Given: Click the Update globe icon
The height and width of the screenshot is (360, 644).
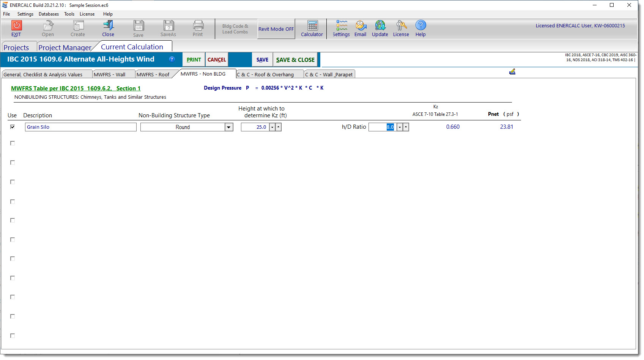Looking at the screenshot, I should click(x=380, y=25).
